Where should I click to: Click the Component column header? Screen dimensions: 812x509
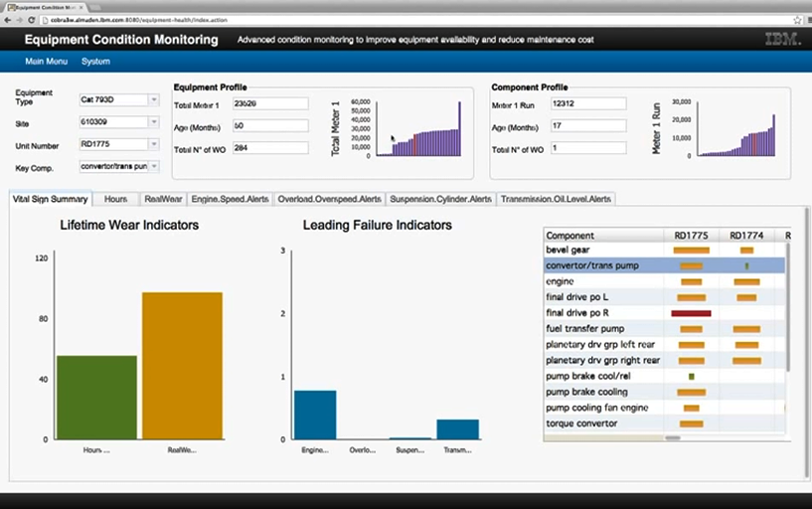click(x=603, y=235)
